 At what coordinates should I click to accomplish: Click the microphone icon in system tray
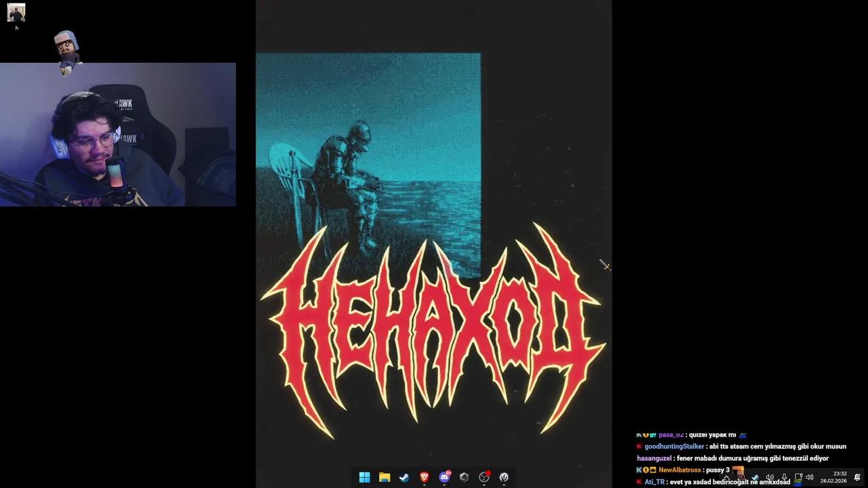tap(785, 477)
